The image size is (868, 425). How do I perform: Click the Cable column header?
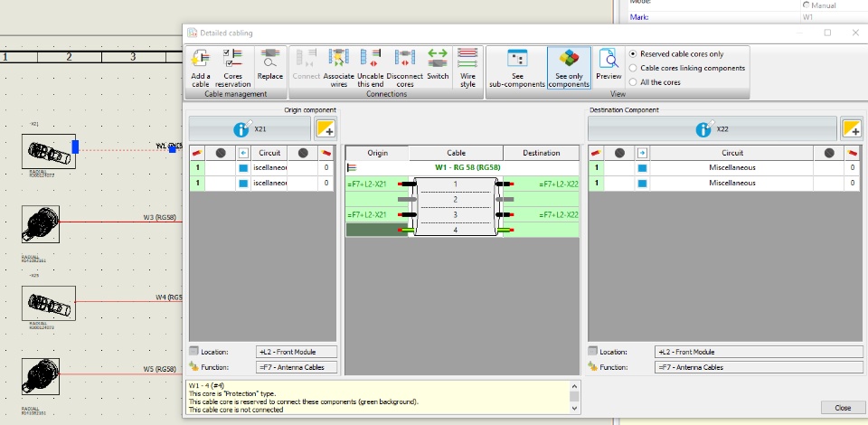tap(456, 153)
